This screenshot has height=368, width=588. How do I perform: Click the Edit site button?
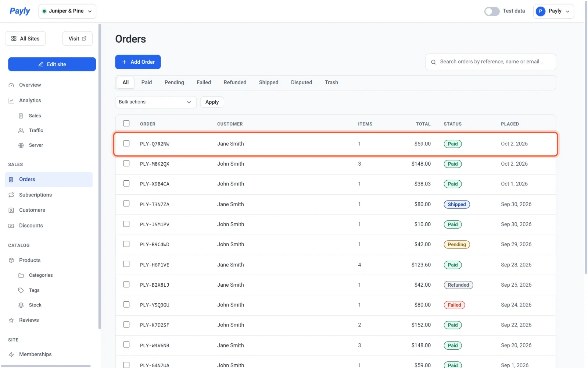(x=52, y=64)
